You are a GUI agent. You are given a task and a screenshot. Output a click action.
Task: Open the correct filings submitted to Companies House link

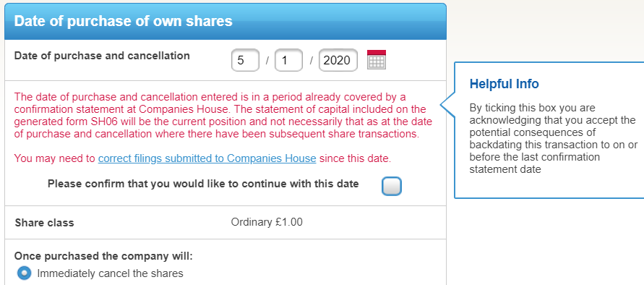207,158
